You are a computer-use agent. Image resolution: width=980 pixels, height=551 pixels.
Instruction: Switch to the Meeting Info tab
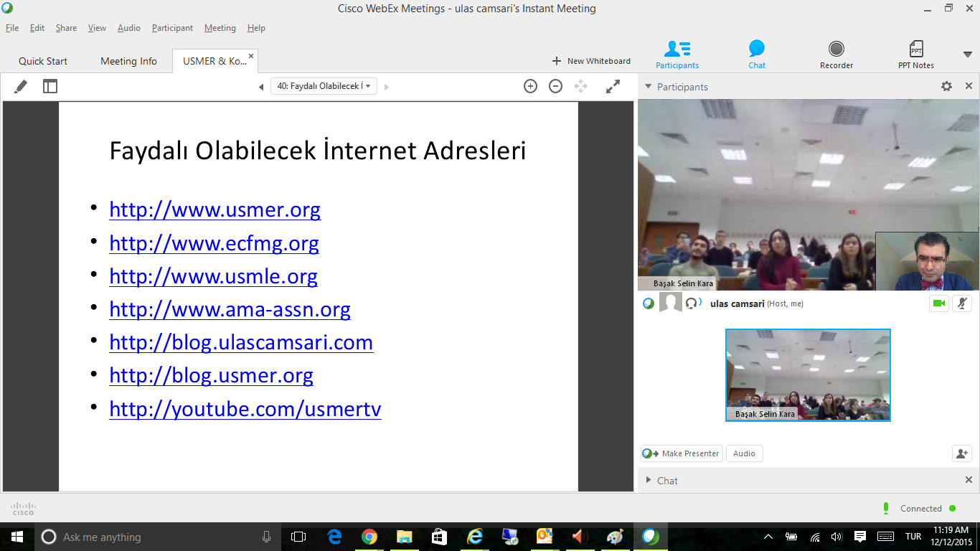[128, 61]
